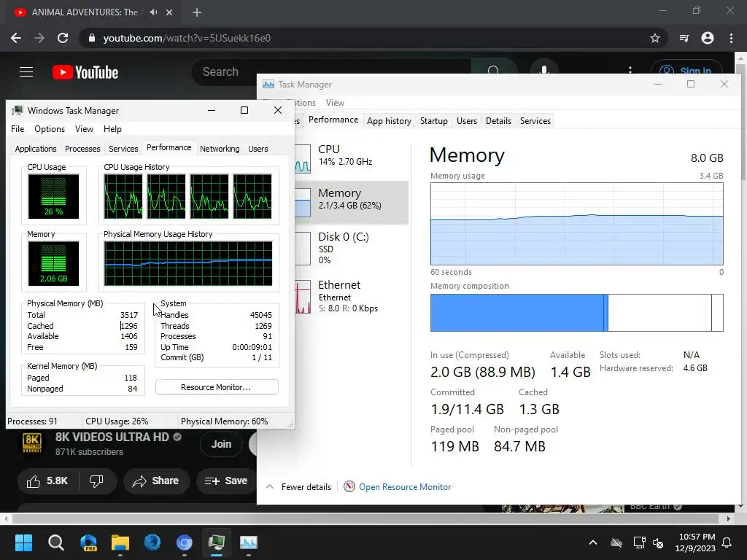Click Share button under video
This screenshot has width=747, height=560.
coord(156,481)
